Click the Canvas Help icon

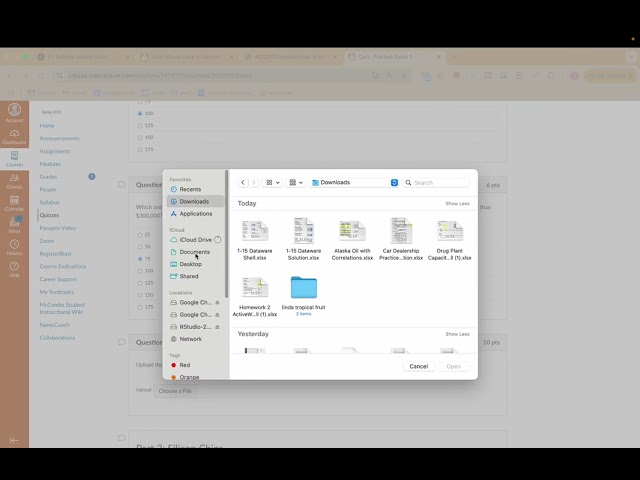pyautogui.click(x=14, y=270)
